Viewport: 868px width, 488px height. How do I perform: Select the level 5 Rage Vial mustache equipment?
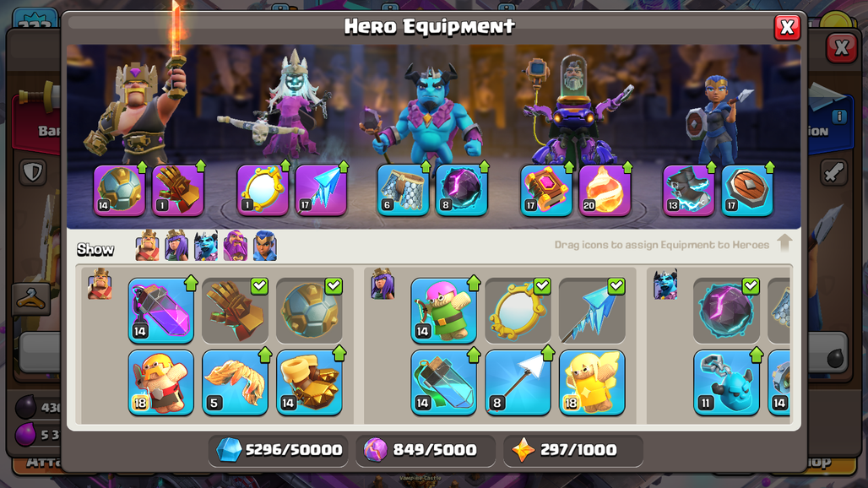tap(236, 382)
